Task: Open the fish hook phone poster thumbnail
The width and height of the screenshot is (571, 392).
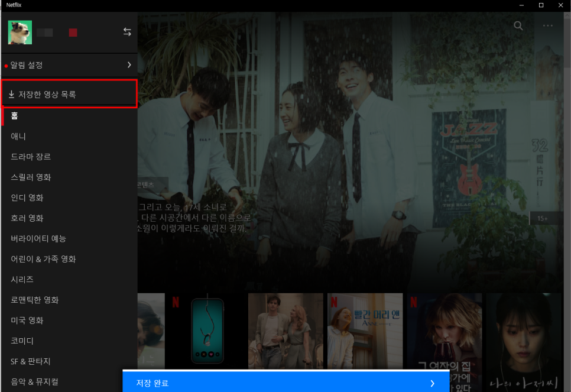Action: click(x=207, y=331)
